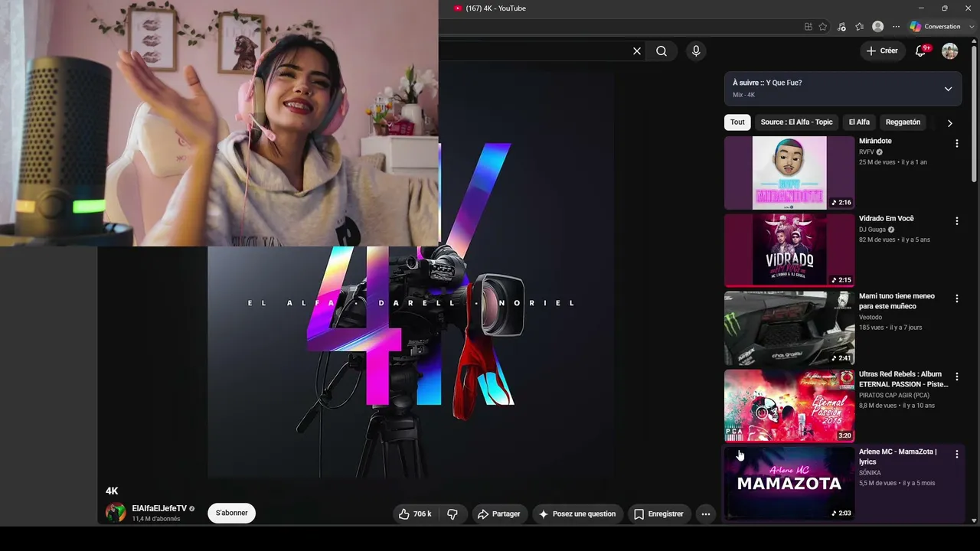
Task: Open the SÓNIKA channel name
Action: [x=871, y=473]
